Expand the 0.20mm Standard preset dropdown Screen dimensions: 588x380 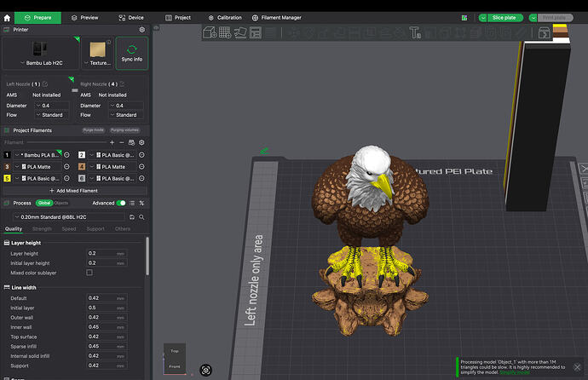tap(69, 217)
